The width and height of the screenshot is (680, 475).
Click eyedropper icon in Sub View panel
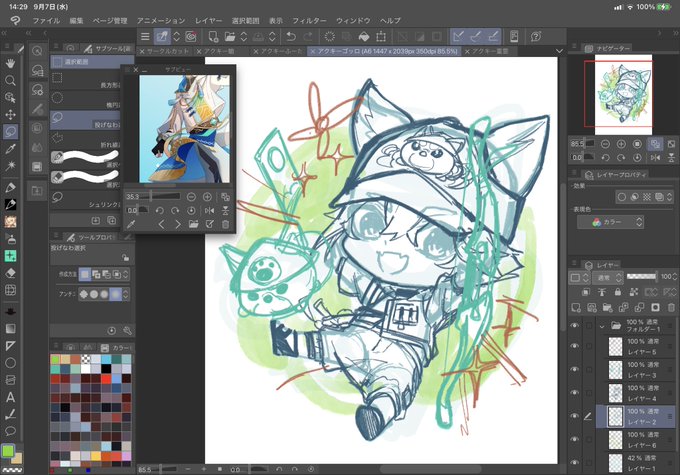point(131,224)
